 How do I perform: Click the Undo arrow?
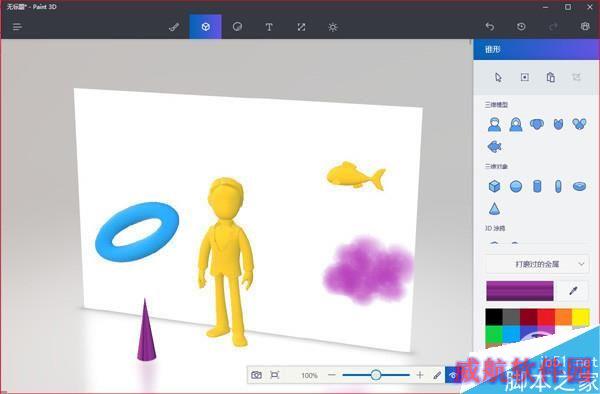tap(490, 27)
